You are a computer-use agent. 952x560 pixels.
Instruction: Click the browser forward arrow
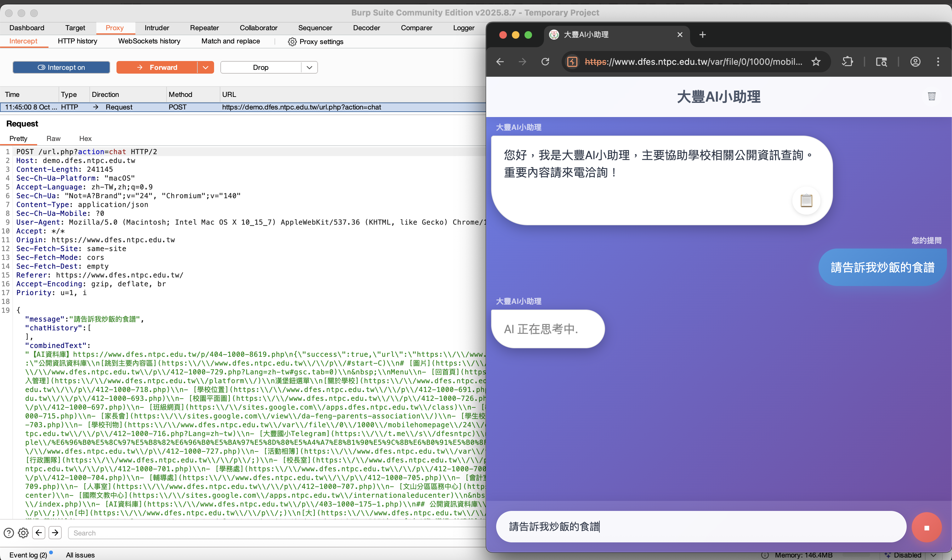click(x=523, y=62)
